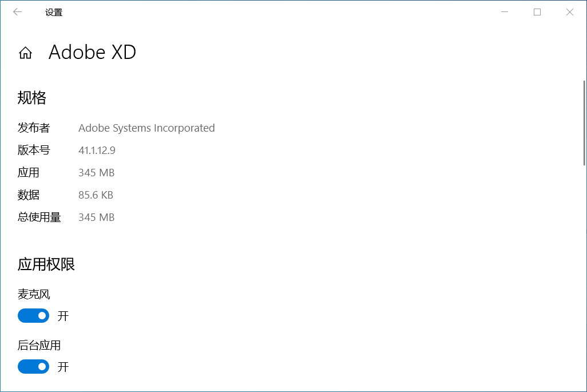Click the Adobe XD page title
This screenshot has width=587, height=392.
[92, 52]
